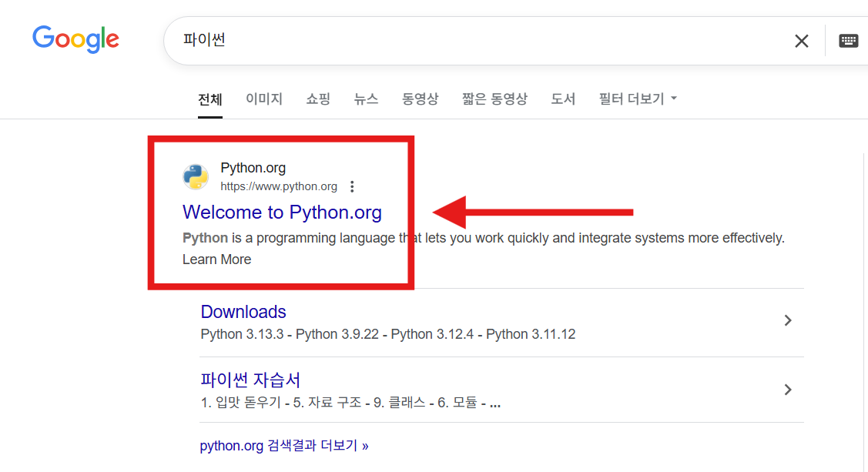
Task: Open the 필터 더보기 dropdown
Action: [638, 99]
